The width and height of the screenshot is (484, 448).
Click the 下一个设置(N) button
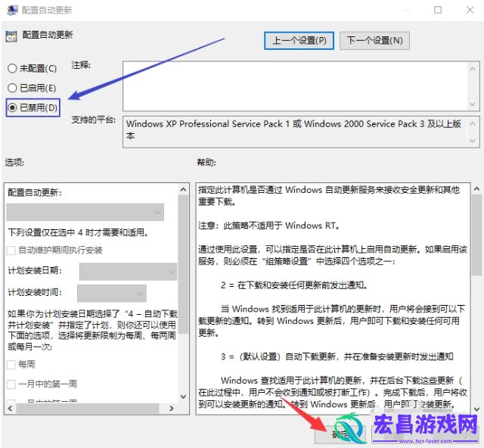click(374, 40)
